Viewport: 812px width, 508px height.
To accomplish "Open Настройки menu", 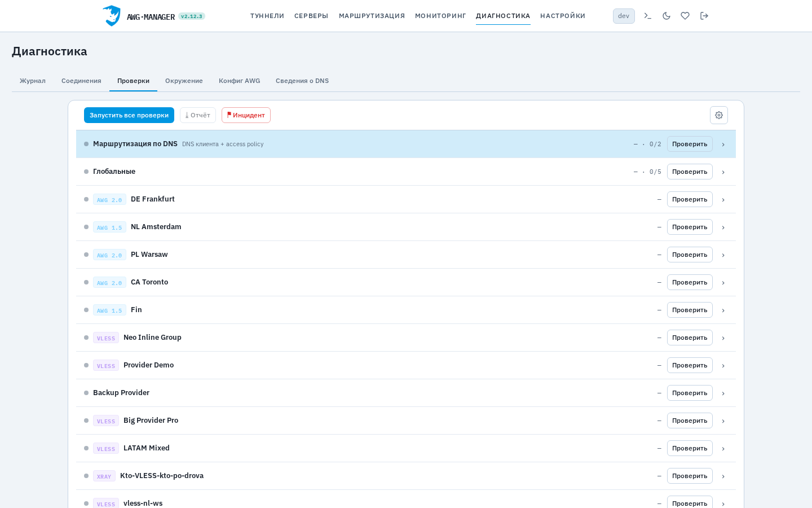I will tap(563, 16).
